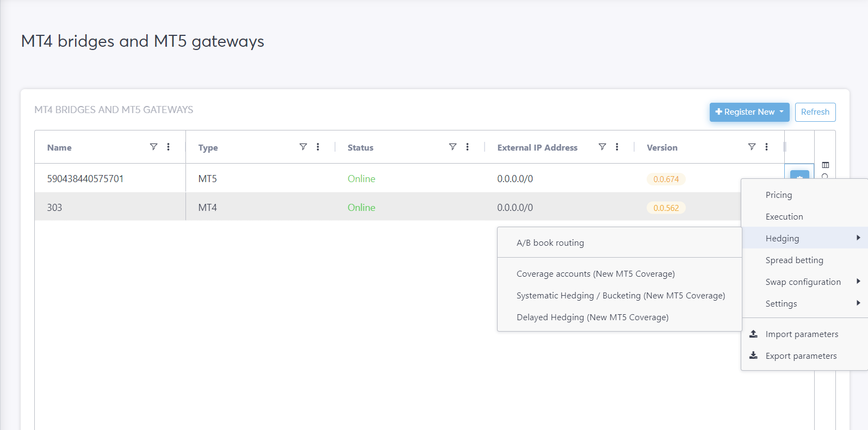The image size is (868, 430).
Task: Click the Export parameters download icon
Action: [x=753, y=356]
